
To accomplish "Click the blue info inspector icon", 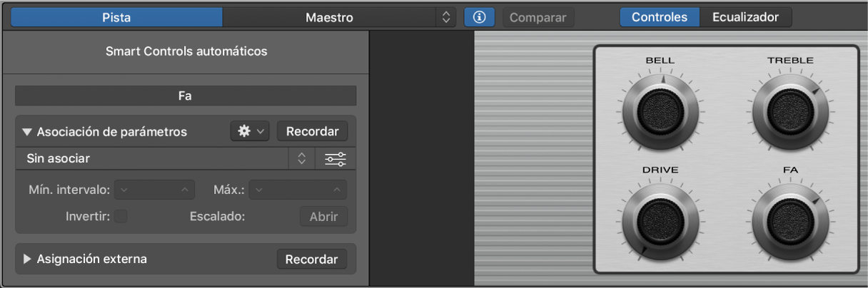I will (x=479, y=17).
